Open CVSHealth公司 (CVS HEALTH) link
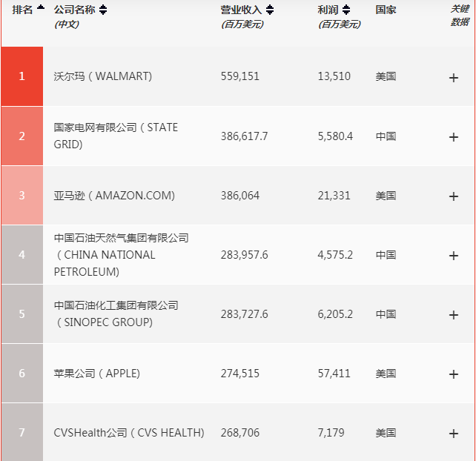This screenshot has height=461, width=476. tap(129, 433)
